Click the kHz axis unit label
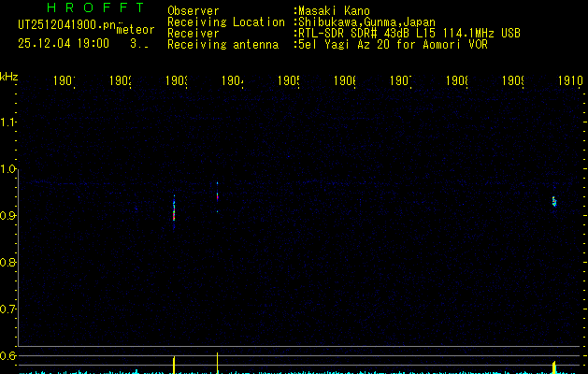The image size is (588, 374). tap(9, 77)
